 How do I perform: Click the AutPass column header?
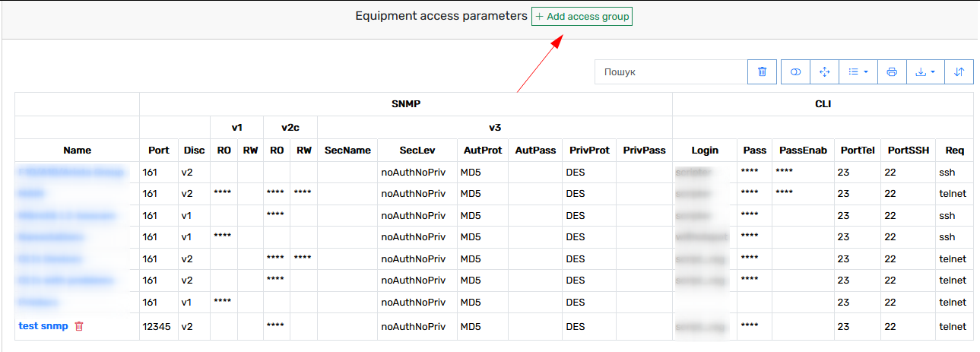(x=535, y=151)
